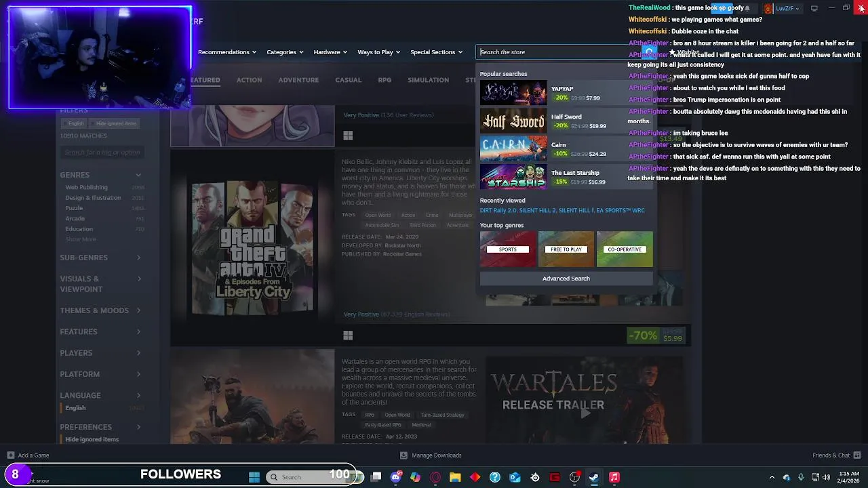Remove Hide ignored items filter chip
The image size is (868, 488).
coord(116,123)
